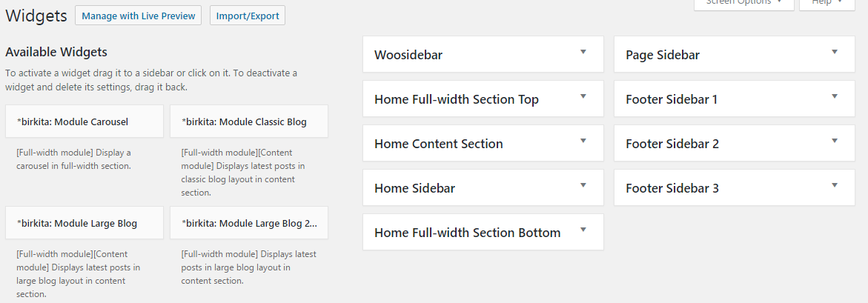The image size is (868, 303).
Task: Click the Home Sidebar panel title
Action: 414,188
